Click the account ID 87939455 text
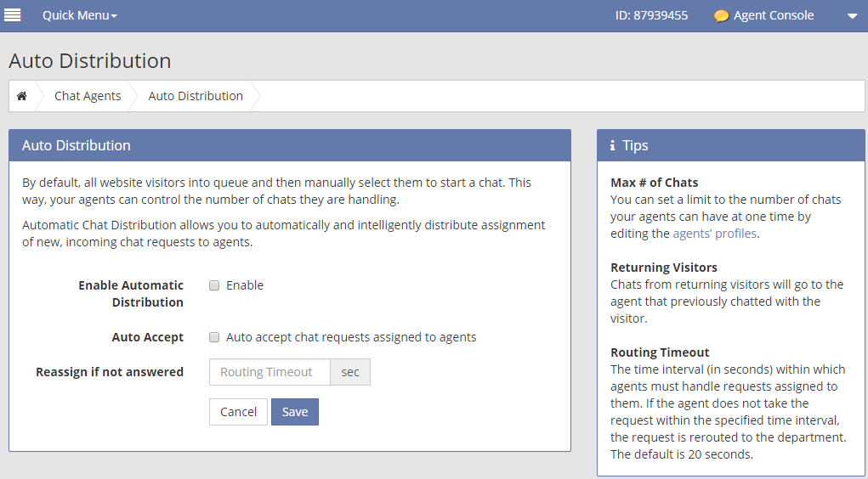Viewport: 868px width, 479px height. (x=651, y=15)
